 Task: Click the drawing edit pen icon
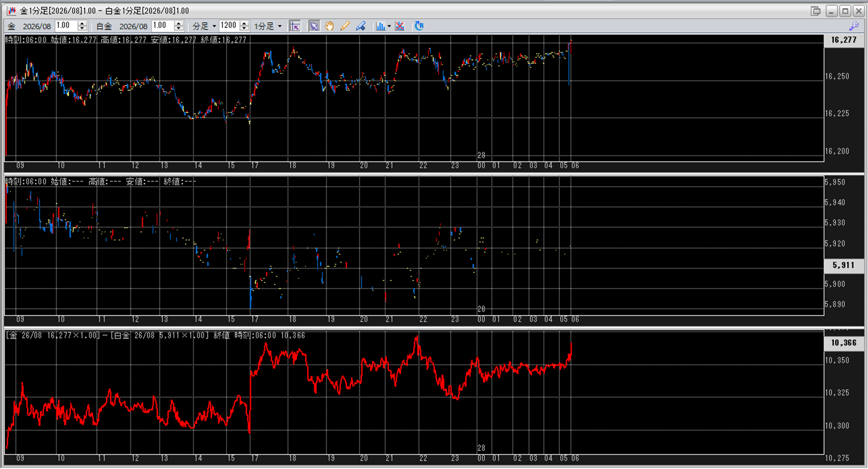point(360,26)
